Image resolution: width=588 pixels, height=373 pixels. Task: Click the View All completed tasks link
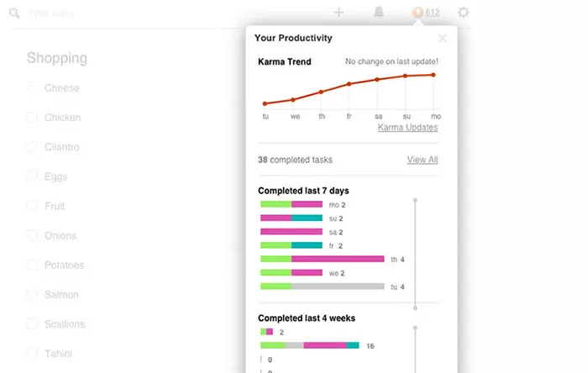tap(422, 160)
